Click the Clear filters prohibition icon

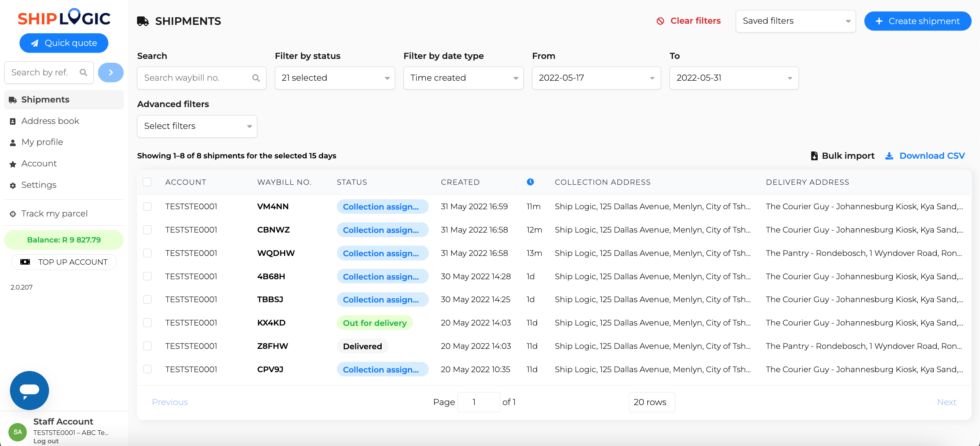tap(660, 21)
